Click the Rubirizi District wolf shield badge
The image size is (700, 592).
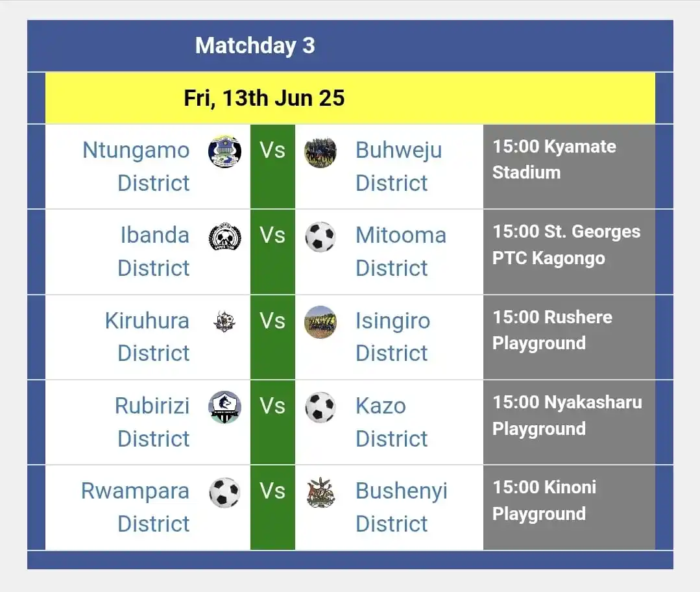coord(225,407)
